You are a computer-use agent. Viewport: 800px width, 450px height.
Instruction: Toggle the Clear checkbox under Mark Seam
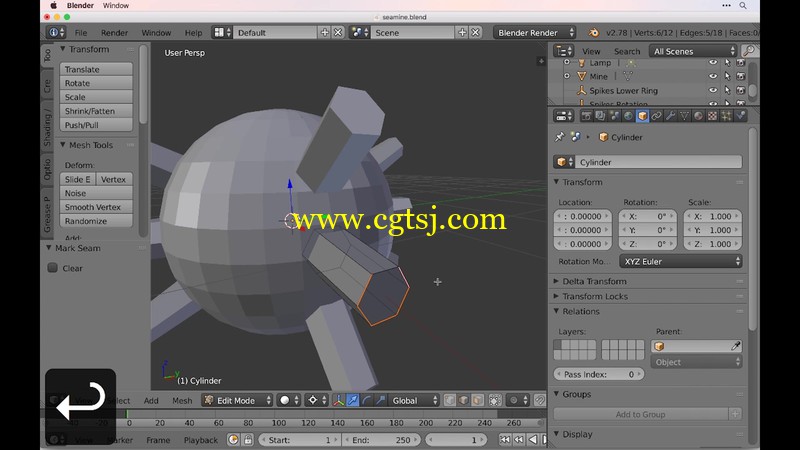53,268
